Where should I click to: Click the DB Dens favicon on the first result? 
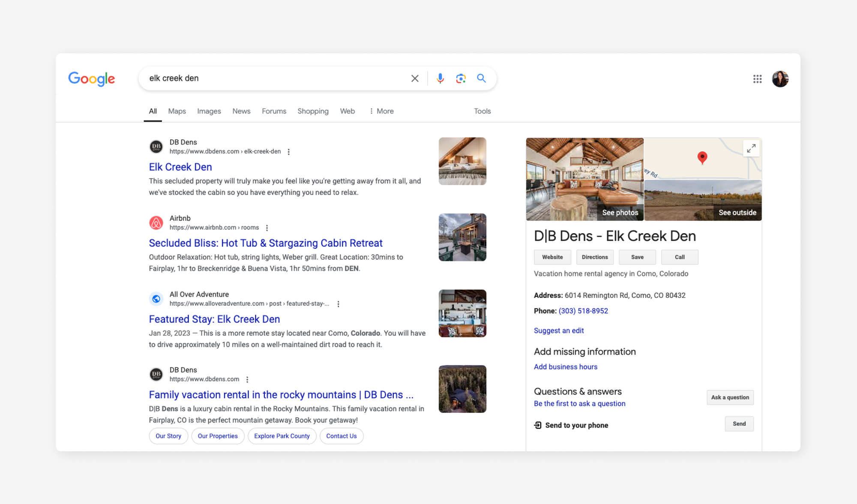pos(156,147)
